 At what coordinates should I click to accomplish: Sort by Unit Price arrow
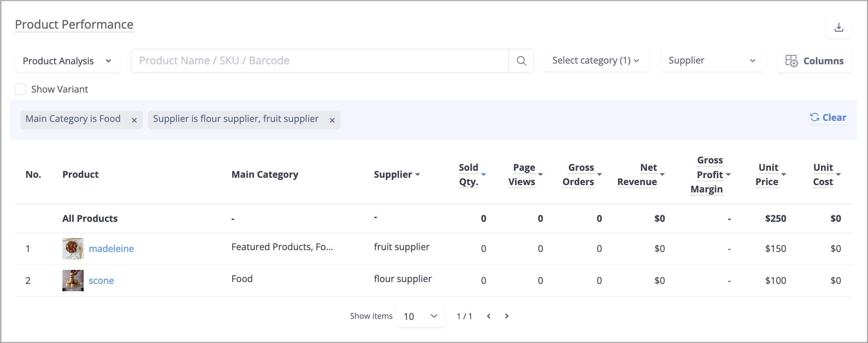(784, 175)
